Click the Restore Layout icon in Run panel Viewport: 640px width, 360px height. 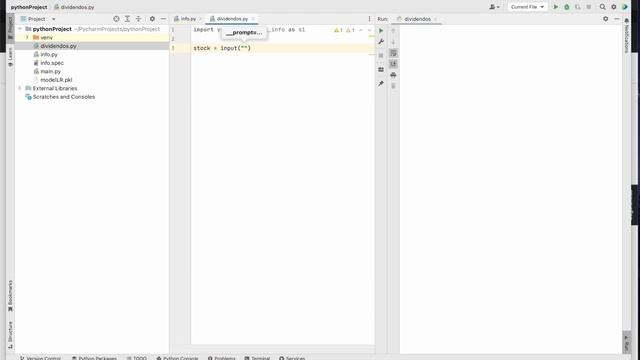click(x=381, y=70)
